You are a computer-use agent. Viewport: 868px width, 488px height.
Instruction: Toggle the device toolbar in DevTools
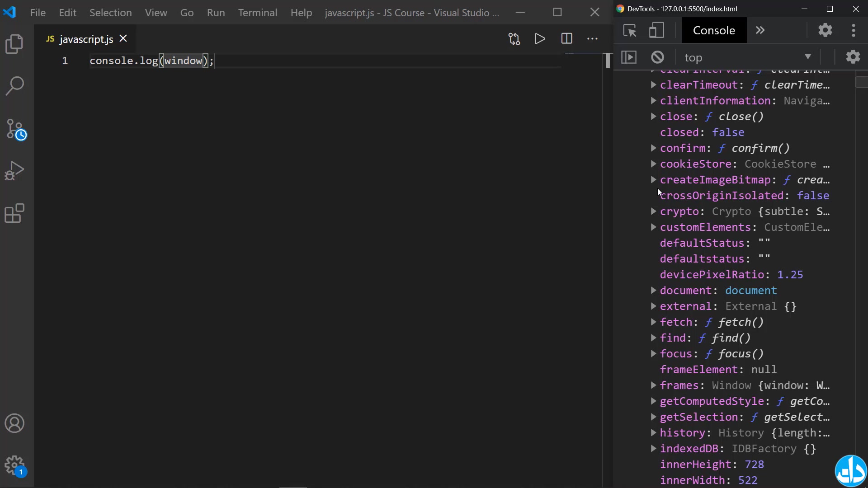(656, 30)
